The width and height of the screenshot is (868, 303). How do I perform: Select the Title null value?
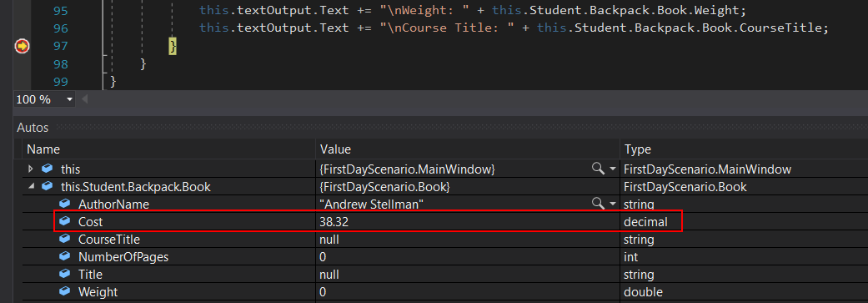(329, 275)
